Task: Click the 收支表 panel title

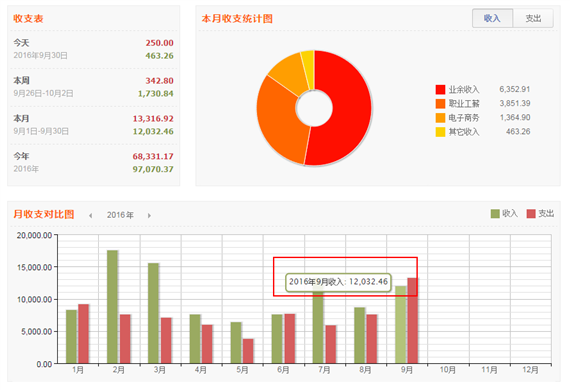Action: 28,19
